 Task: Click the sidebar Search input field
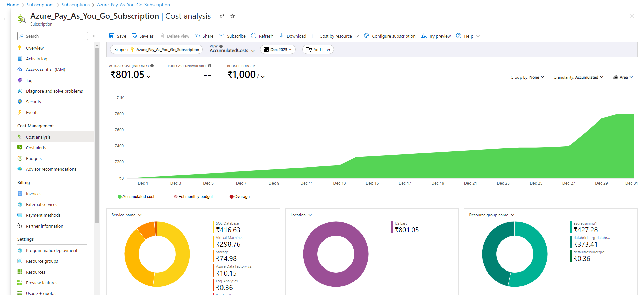[53, 36]
